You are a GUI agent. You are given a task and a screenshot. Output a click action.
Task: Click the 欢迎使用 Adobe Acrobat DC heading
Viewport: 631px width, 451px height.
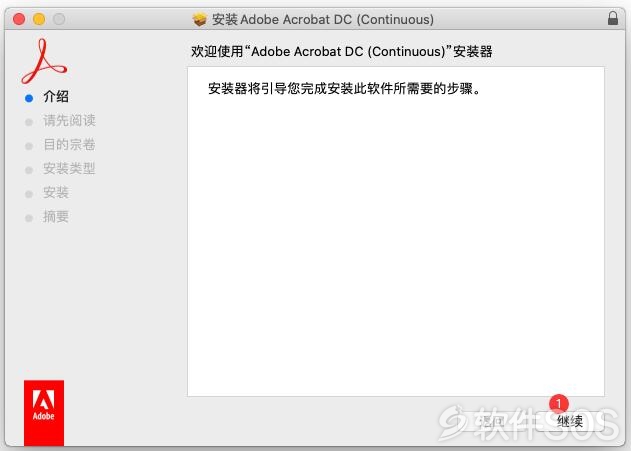pos(342,51)
